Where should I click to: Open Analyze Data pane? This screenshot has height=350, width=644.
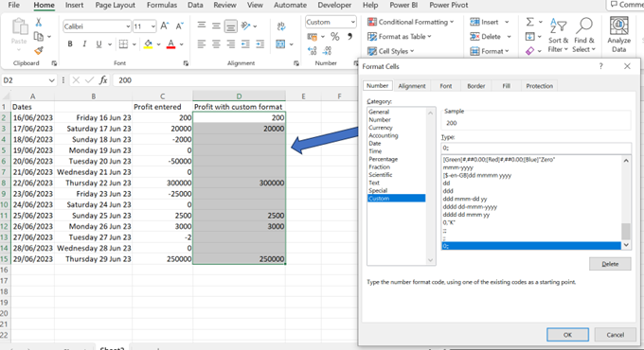click(x=619, y=34)
